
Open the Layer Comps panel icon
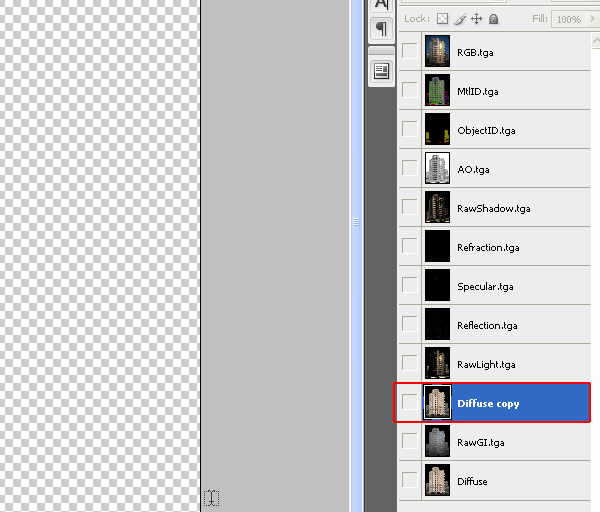381,71
